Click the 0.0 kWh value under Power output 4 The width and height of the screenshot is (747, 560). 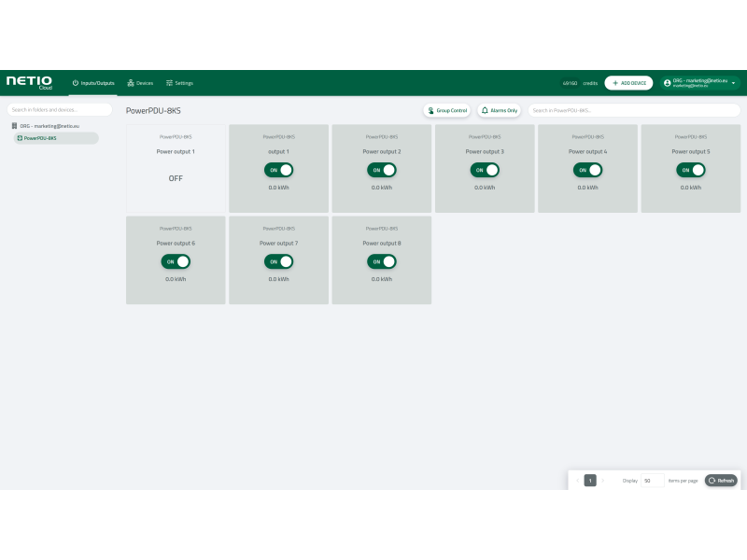coord(587,188)
